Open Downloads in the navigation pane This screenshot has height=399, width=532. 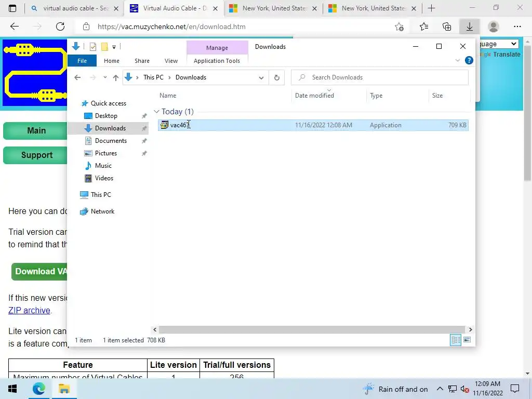(110, 128)
